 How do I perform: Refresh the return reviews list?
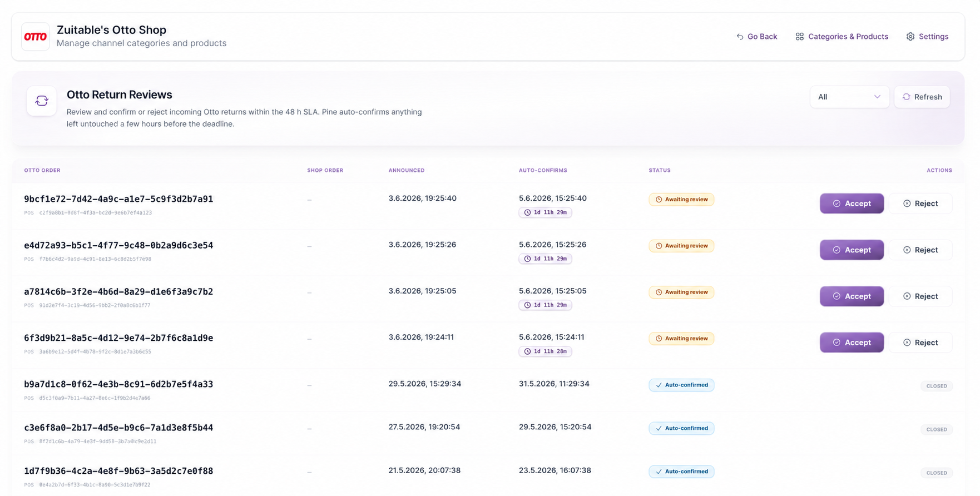click(922, 97)
